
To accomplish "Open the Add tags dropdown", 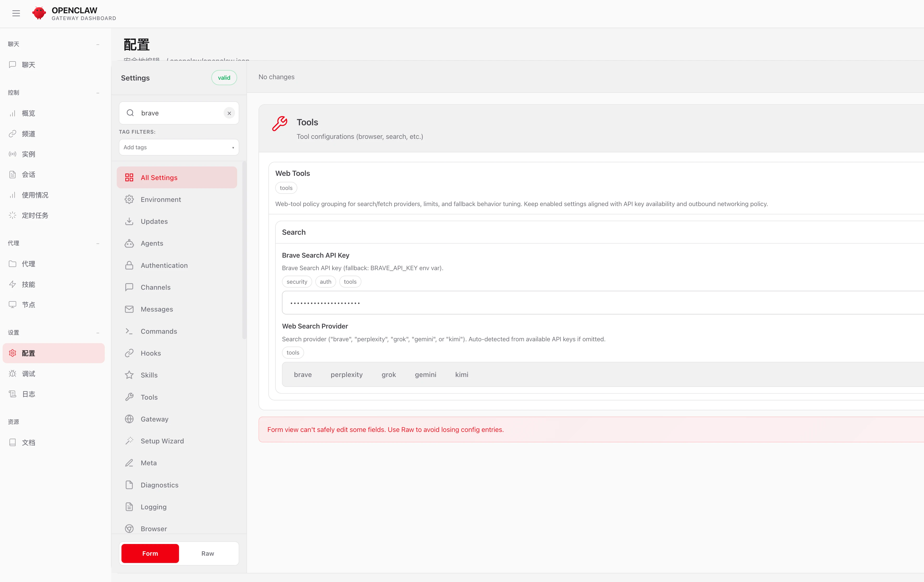I will click(179, 147).
